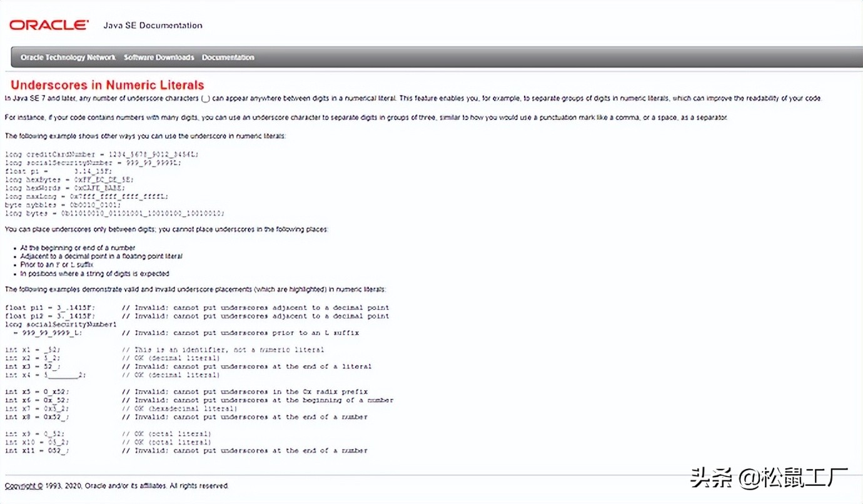Click the sentence 'You can place underscores only between digits'
The width and height of the screenshot is (863, 504).
pos(166,229)
